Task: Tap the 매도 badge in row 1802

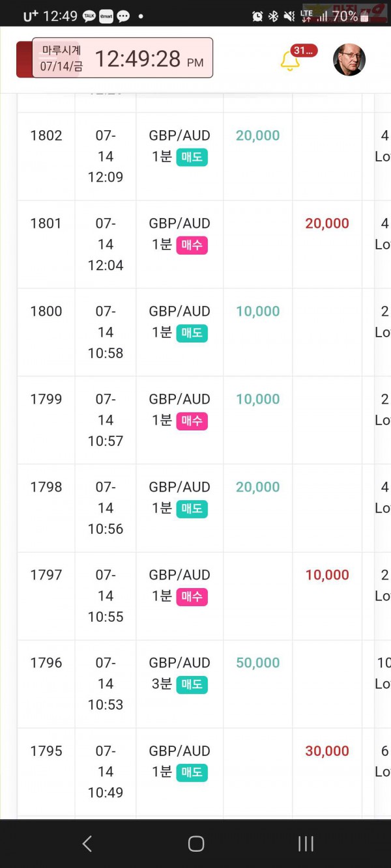Action: coord(192,157)
